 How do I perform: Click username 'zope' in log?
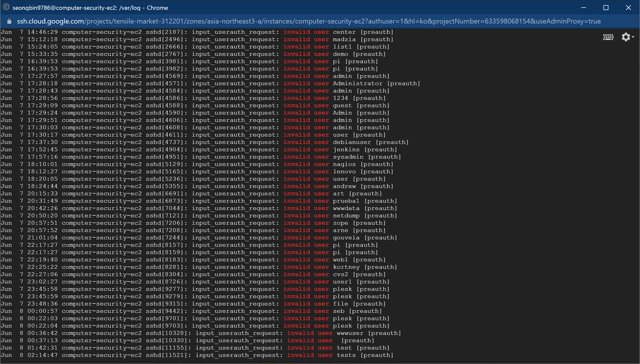click(x=340, y=223)
